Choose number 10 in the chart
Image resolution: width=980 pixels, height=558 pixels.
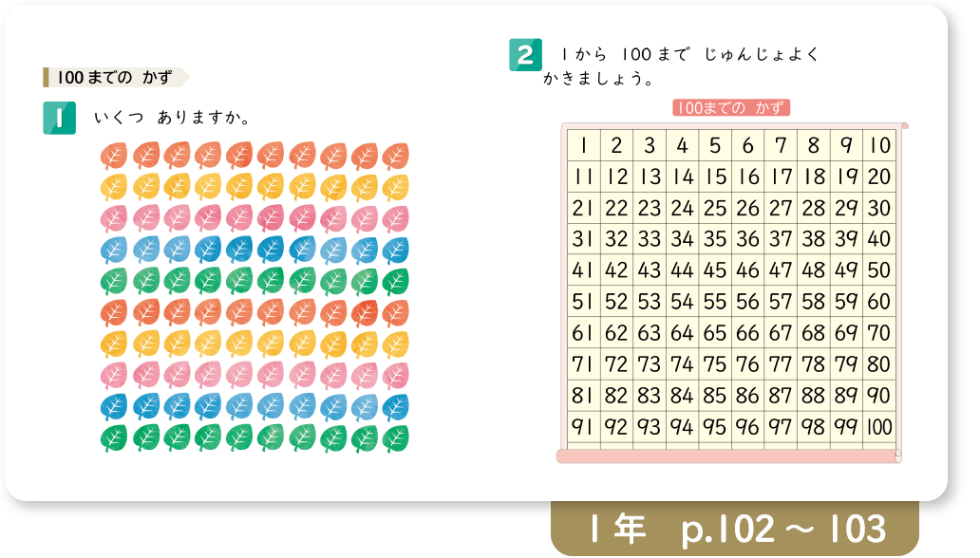[878, 145]
